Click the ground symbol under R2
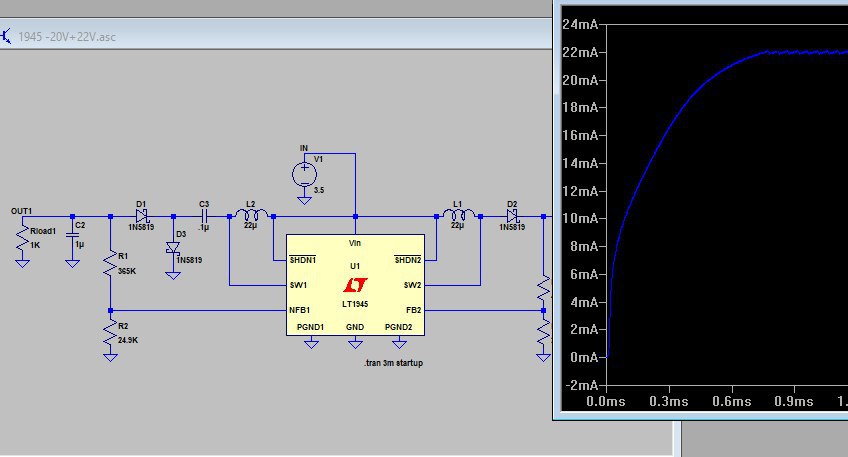 tap(110, 357)
